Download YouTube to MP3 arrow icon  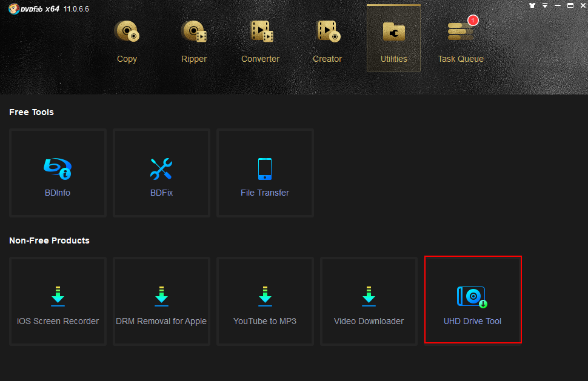pos(265,296)
